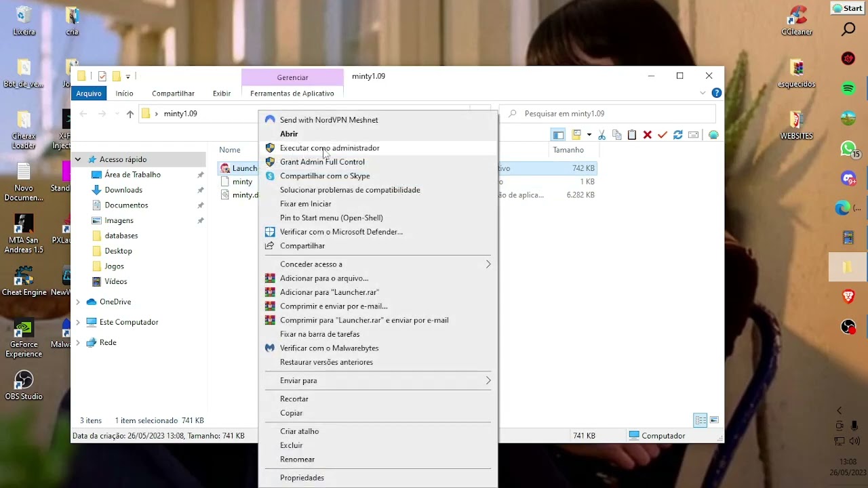
Task: Click the copy toolbar icon
Action: [x=616, y=135]
